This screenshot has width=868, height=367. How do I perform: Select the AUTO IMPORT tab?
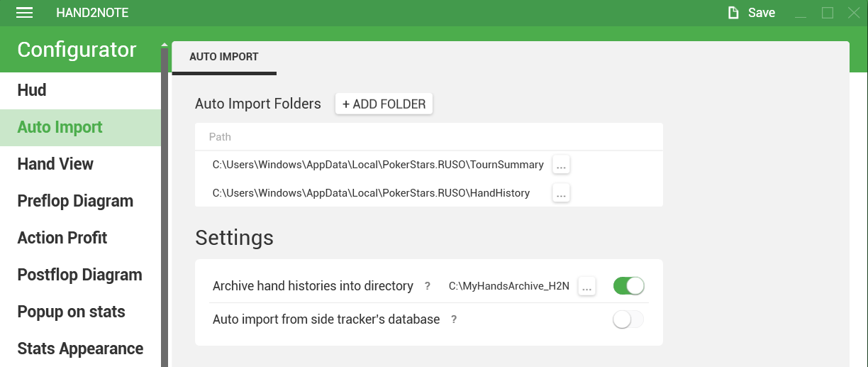pyautogui.click(x=224, y=57)
